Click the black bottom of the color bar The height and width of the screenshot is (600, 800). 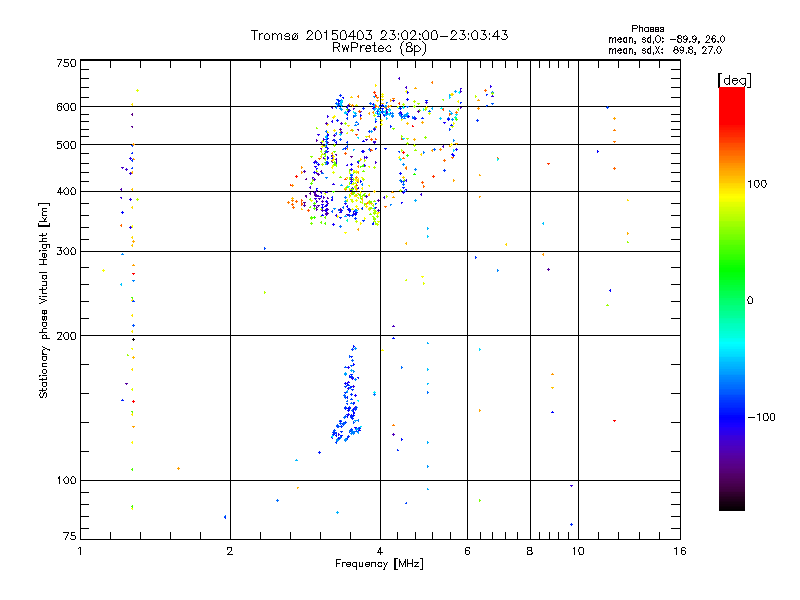(x=732, y=503)
